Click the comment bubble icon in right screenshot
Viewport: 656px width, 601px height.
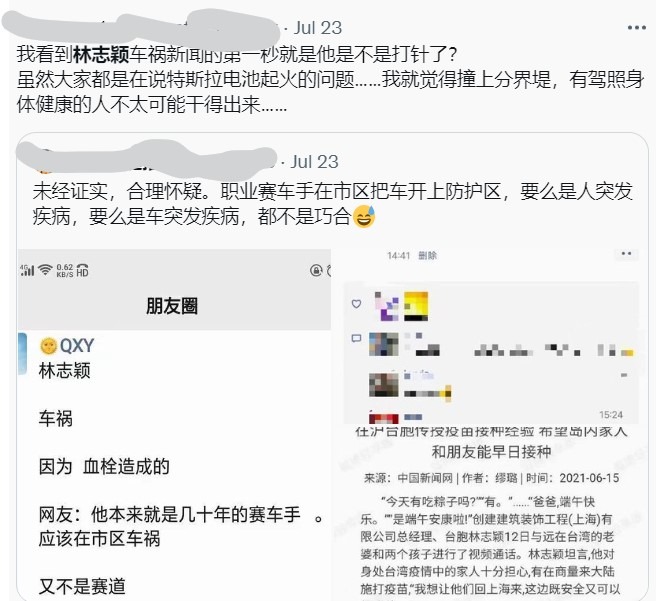[356, 338]
